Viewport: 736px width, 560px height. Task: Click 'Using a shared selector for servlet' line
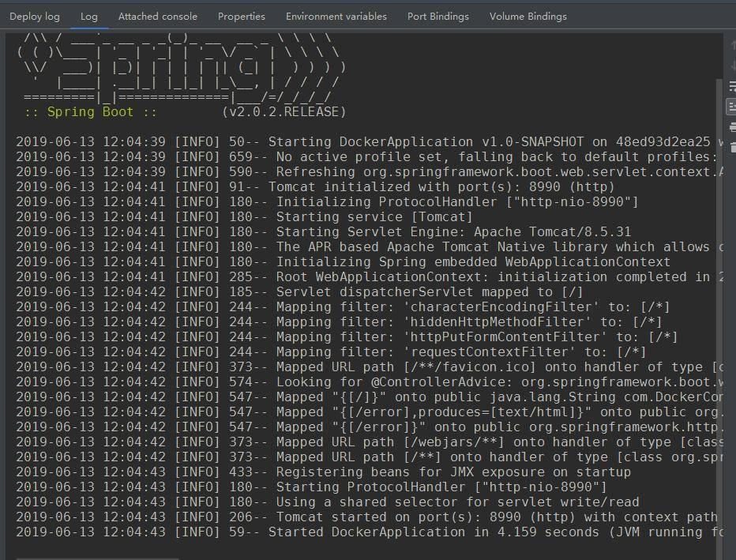328,502
